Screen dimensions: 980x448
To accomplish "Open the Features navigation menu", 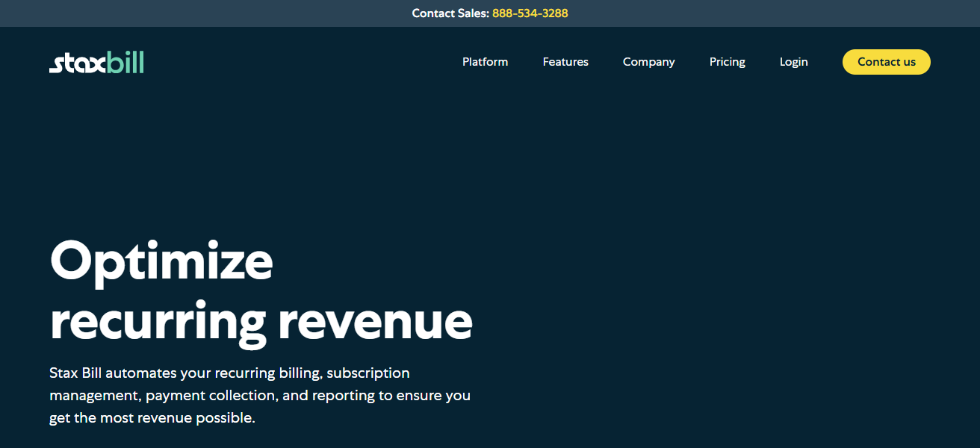I will pos(565,62).
